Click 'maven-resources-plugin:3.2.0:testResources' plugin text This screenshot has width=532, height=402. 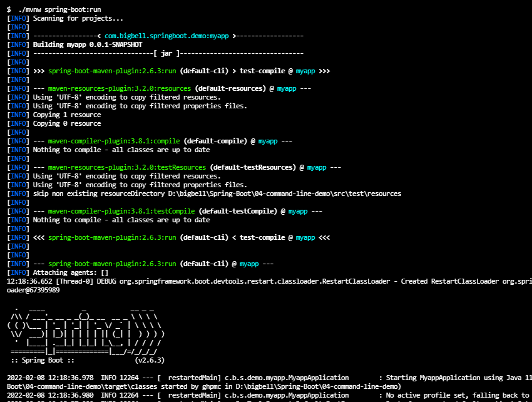tap(127, 167)
